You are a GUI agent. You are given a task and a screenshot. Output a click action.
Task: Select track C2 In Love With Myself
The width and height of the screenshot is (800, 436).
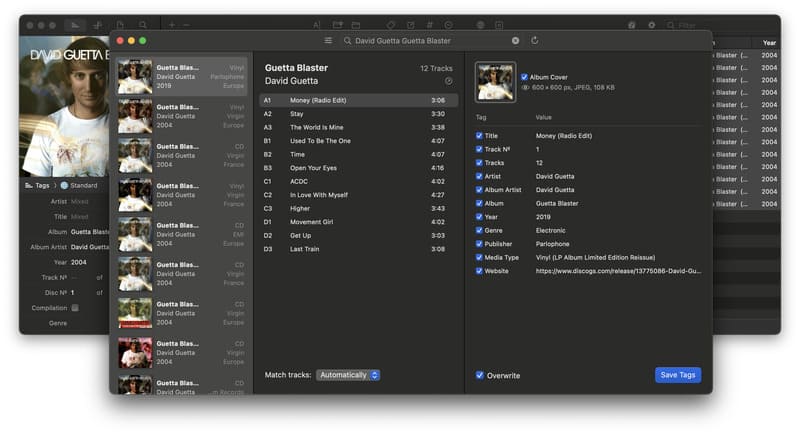coord(359,195)
